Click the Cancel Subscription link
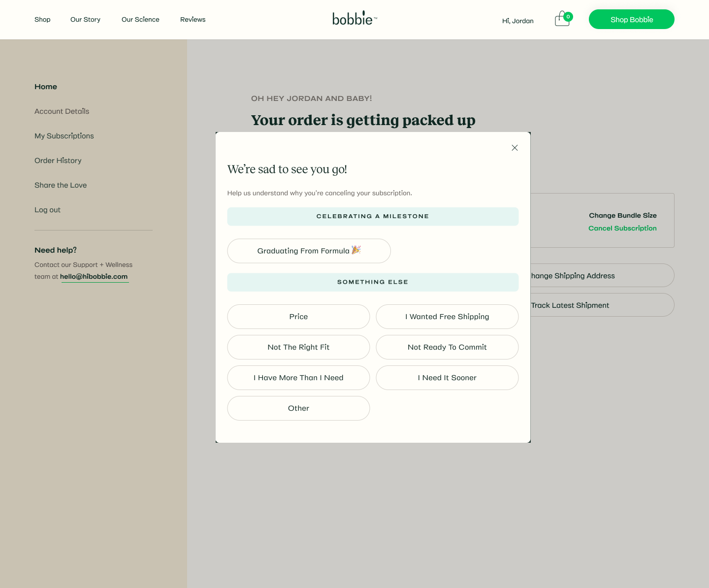 [622, 229]
